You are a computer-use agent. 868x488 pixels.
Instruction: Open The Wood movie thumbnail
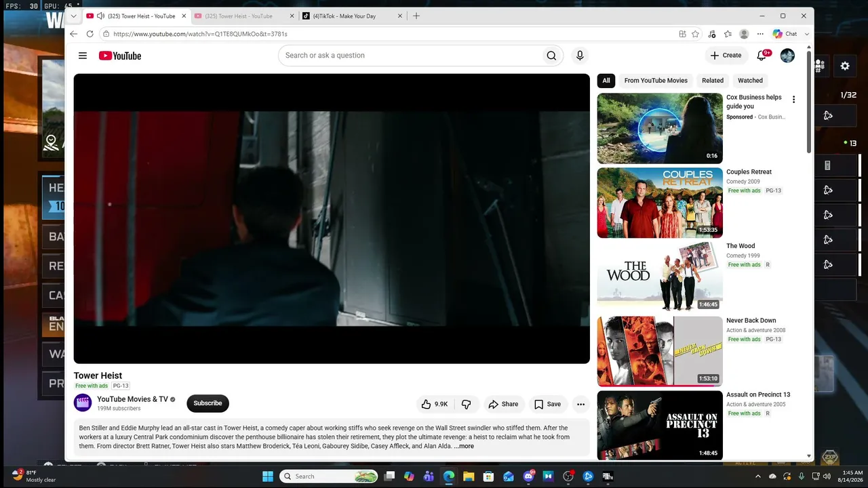[x=660, y=277]
